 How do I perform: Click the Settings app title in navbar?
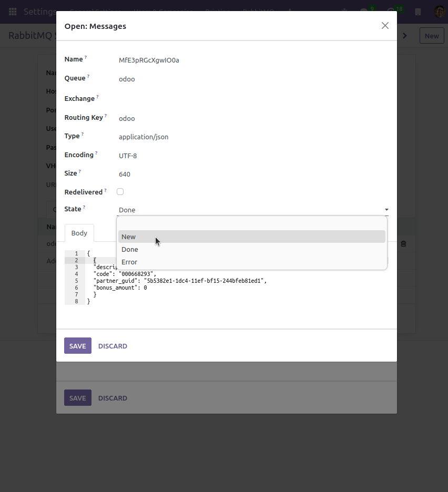click(x=39, y=12)
